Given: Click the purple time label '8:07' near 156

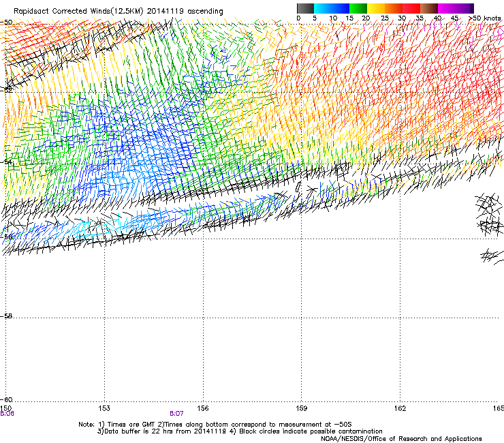Looking at the screenshot, I should [x=176, y=414].
